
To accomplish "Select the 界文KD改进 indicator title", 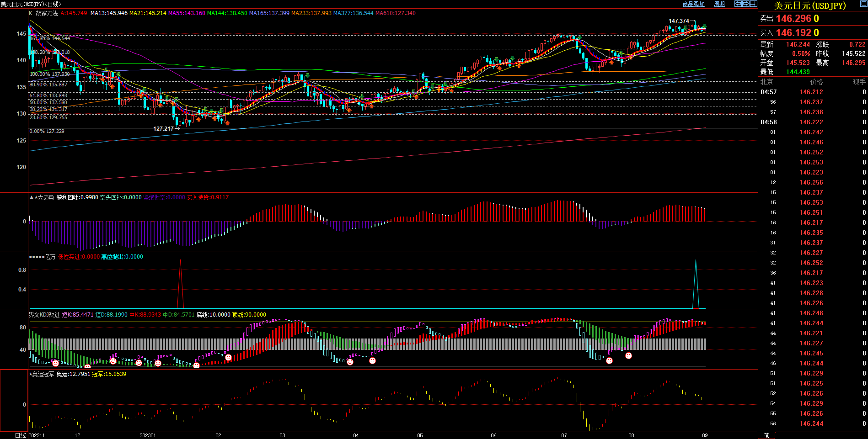I will click(x=44, y=315).
